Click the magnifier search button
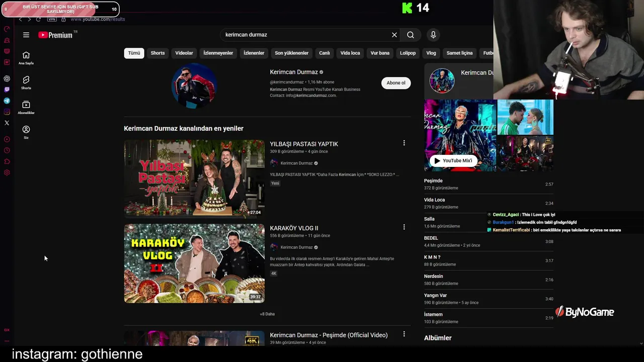The width and height of the screenshot is (644, 362). click(x=411, y=35)
